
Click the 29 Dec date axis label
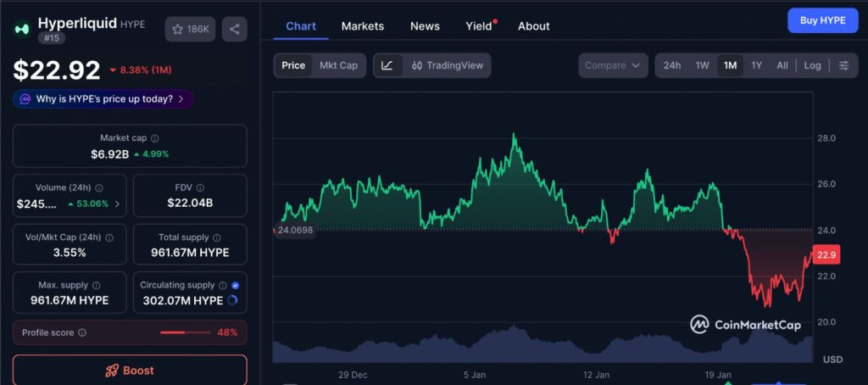(x=353, y=375)
